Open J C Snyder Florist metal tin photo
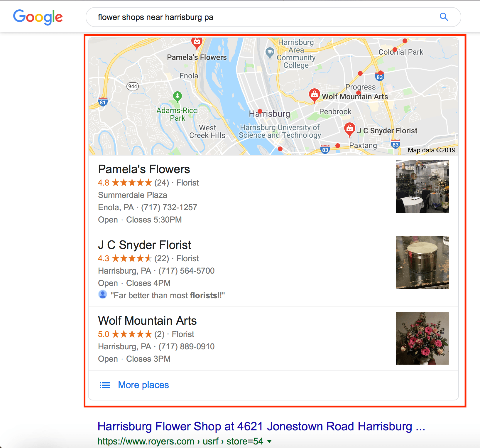The image size is (480, 448). [422, 262]
